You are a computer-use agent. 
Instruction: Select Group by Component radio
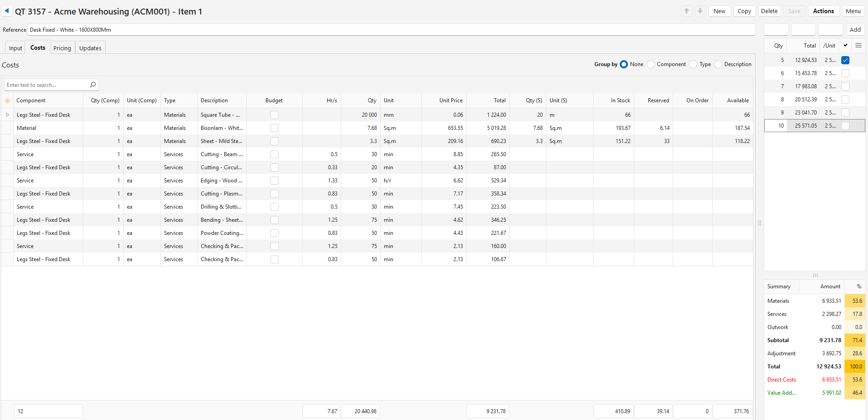651,64
